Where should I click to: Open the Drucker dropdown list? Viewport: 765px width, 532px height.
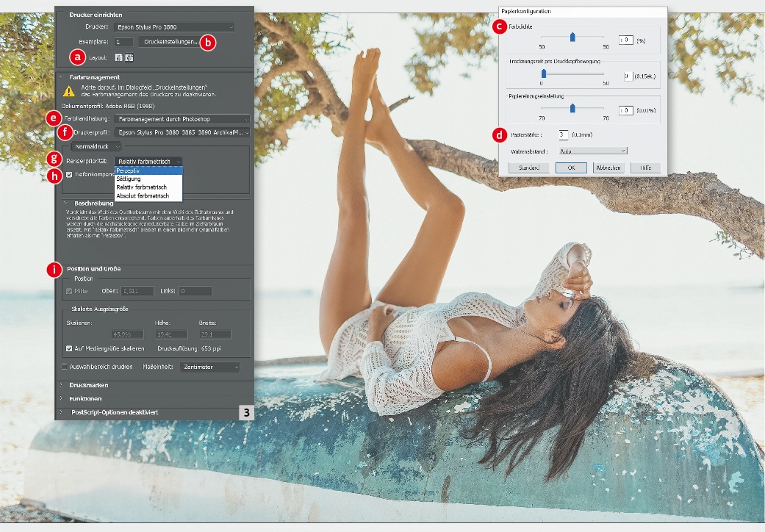pos(175,27)
